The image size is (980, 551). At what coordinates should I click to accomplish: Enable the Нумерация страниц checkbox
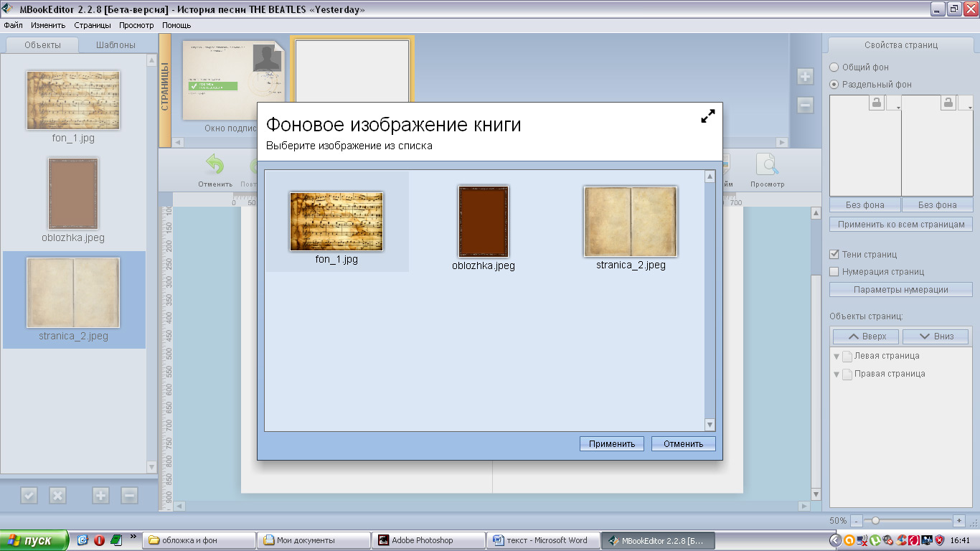tap(834, 271)
